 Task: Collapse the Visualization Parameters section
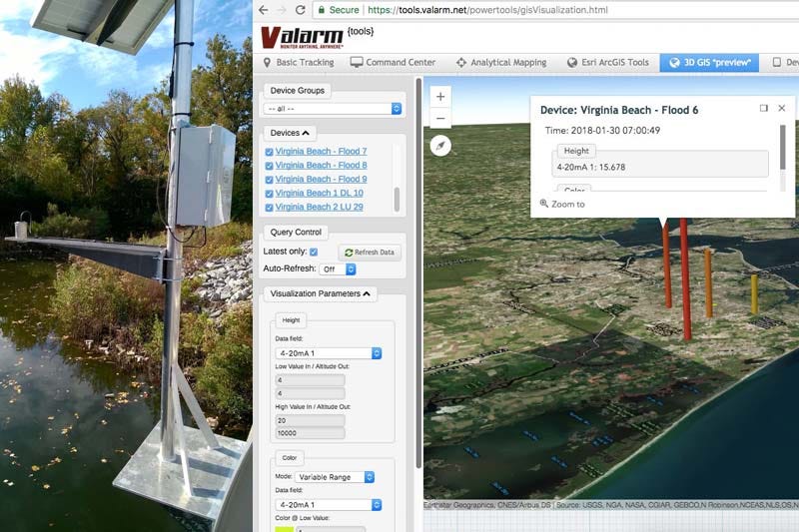(x=320, y=293)
